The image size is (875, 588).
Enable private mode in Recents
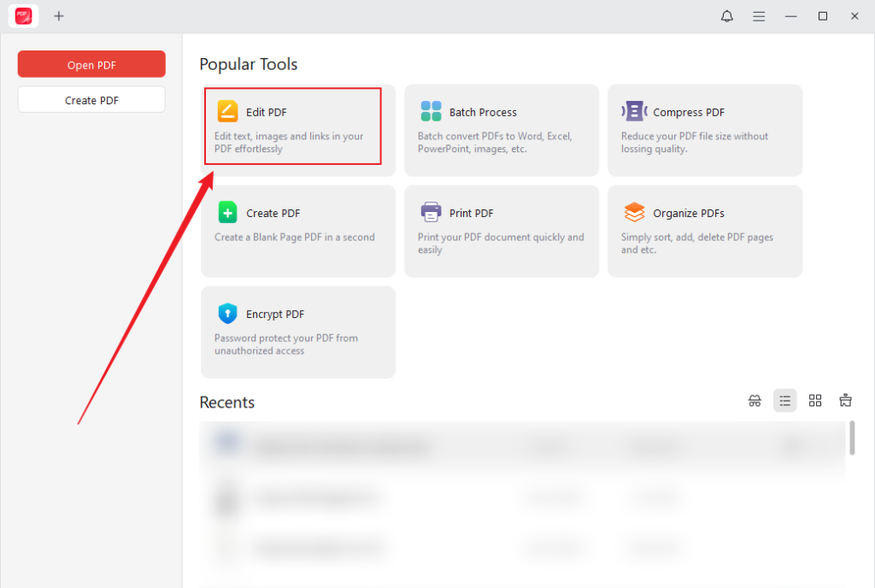pos(755,400)
